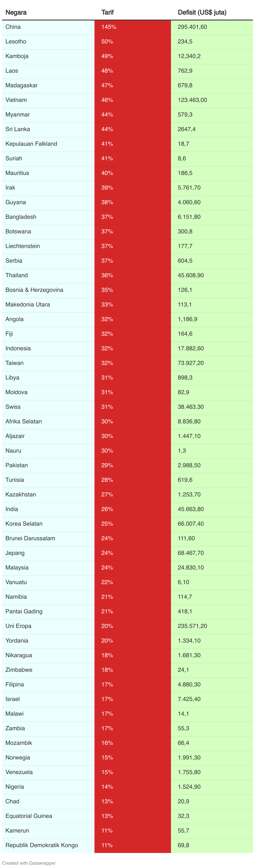Select the Indonesia country cell
255x868 pixels.
48,348
